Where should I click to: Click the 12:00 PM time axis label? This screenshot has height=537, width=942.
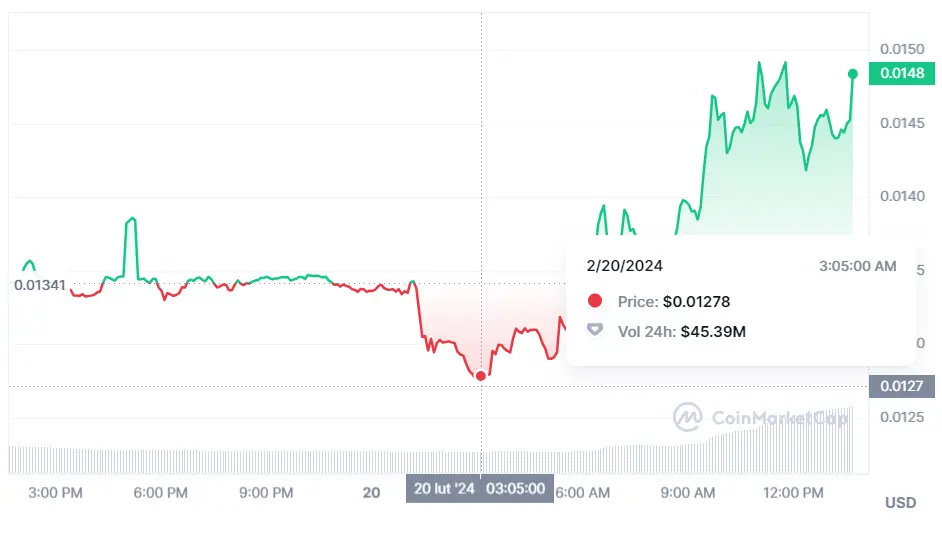tap(793, 493)
